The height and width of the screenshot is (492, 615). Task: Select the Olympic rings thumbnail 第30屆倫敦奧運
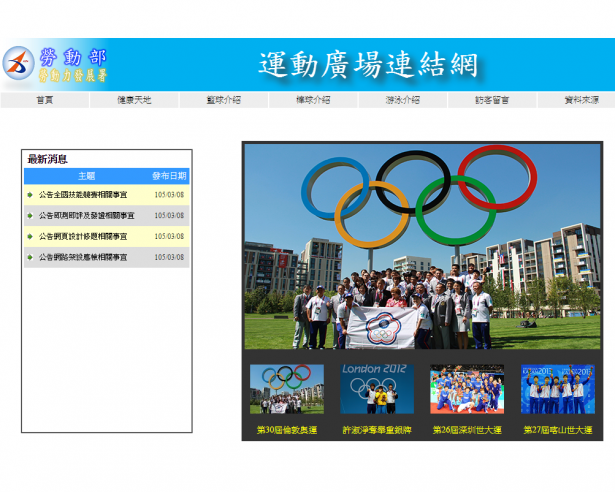(x=287, y=389)
